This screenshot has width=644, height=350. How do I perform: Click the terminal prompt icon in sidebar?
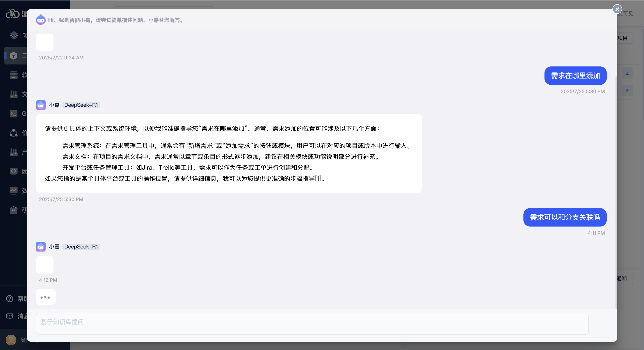pos(13,114)
